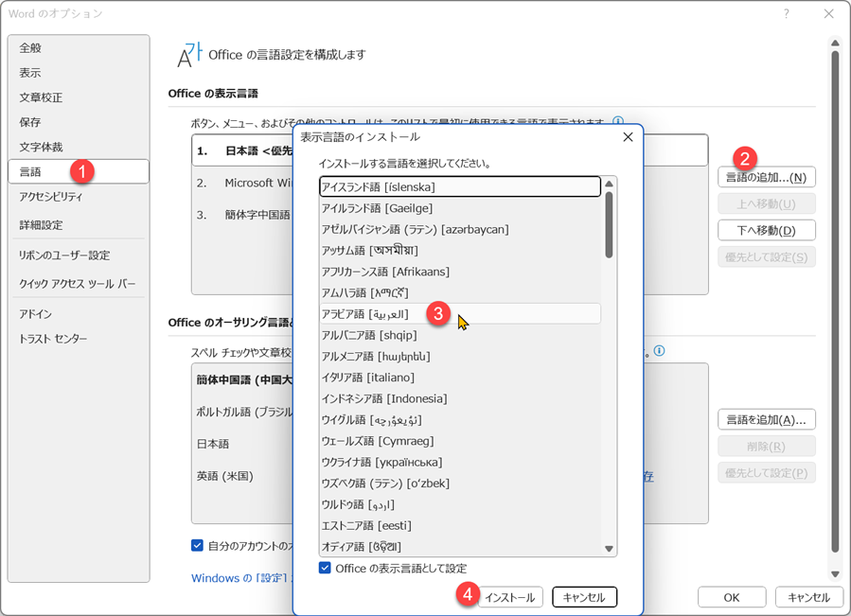
Task: Click the インストール button
Action: point(510,597)
